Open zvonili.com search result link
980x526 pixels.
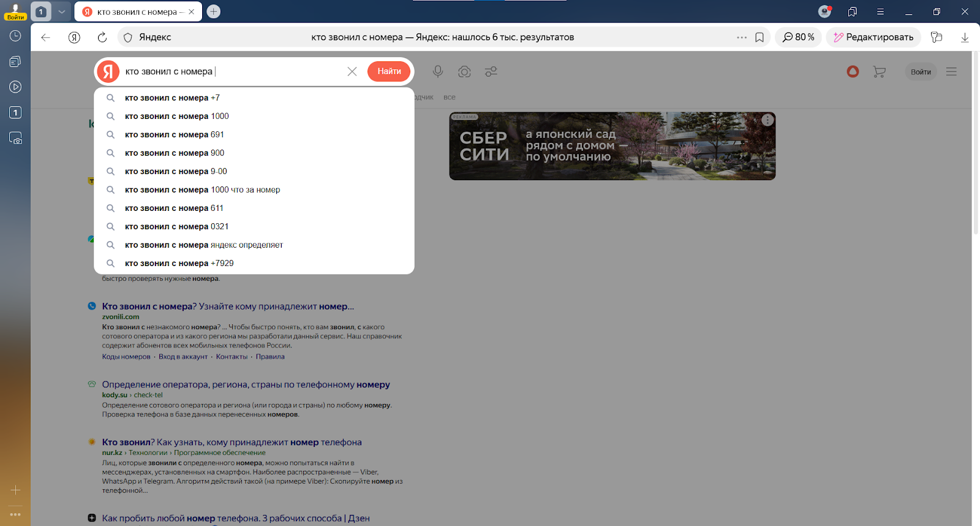click(x=228, y=307)
